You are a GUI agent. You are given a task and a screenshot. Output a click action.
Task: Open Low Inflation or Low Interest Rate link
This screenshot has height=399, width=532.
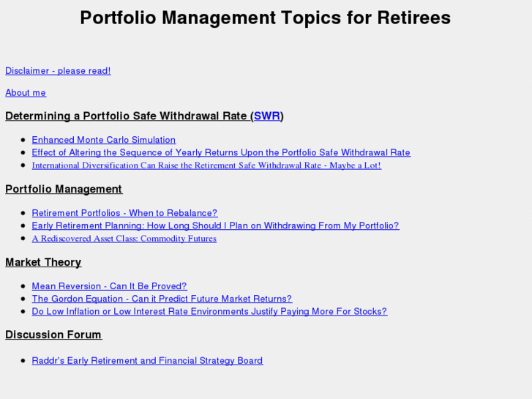pos(209,311)
